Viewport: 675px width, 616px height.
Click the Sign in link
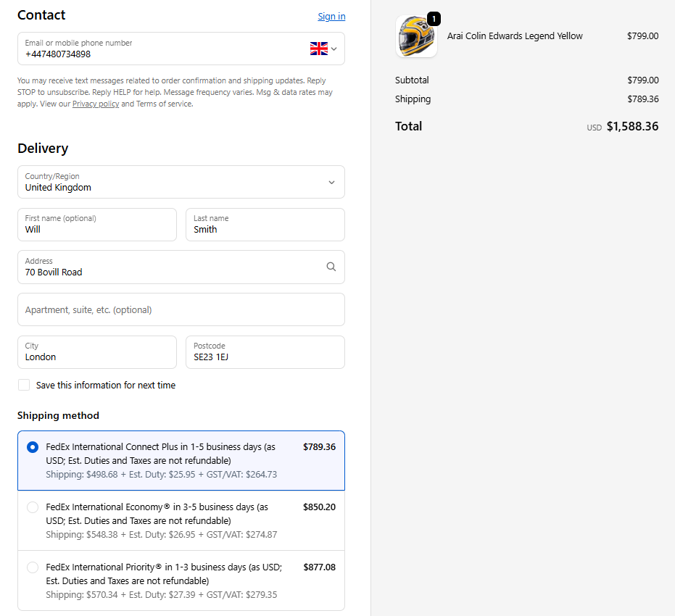tap(331, 17)
